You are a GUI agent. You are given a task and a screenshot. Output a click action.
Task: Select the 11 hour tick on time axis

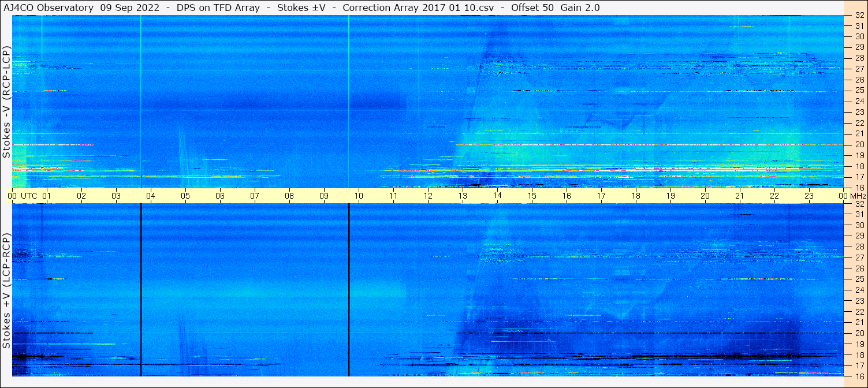click(x=393, y=196)
